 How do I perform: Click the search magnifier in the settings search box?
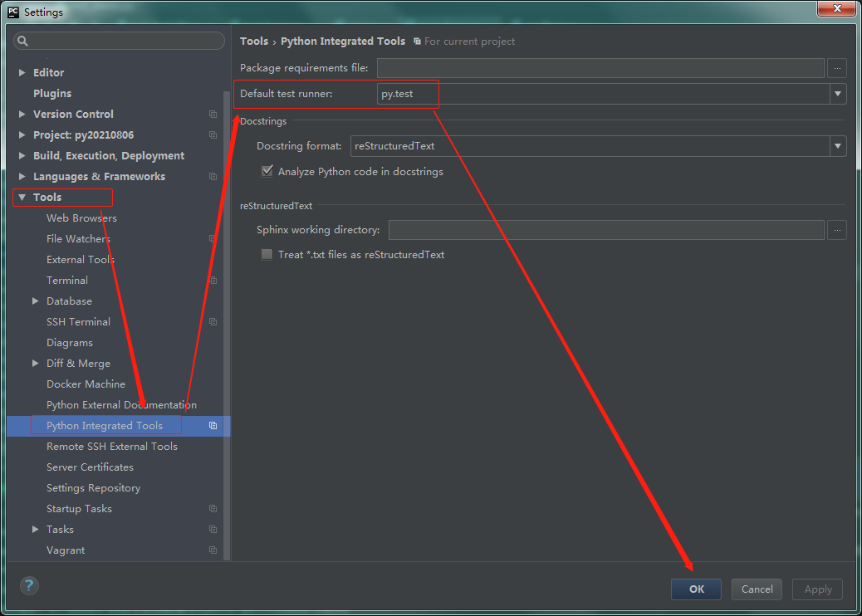(x=22, y=40)
